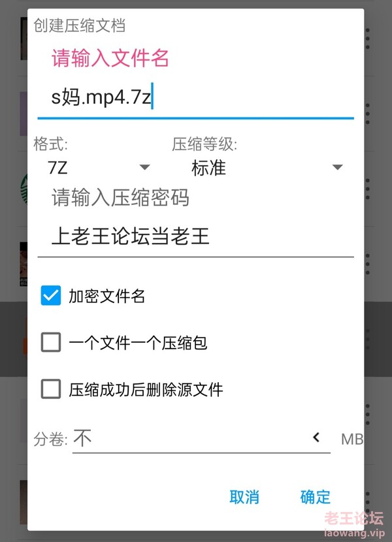Uncheck the 加密文件名 checkbox
Viewport: 392px width, 542px height.
click(x=51, y=296)
